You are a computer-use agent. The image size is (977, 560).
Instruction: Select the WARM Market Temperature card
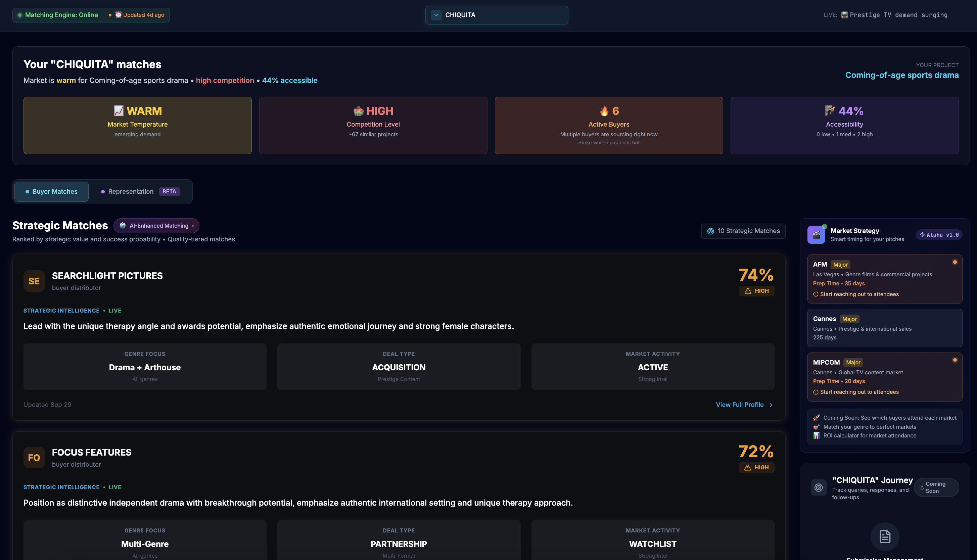pyautogui.click(x=138, y=125)
